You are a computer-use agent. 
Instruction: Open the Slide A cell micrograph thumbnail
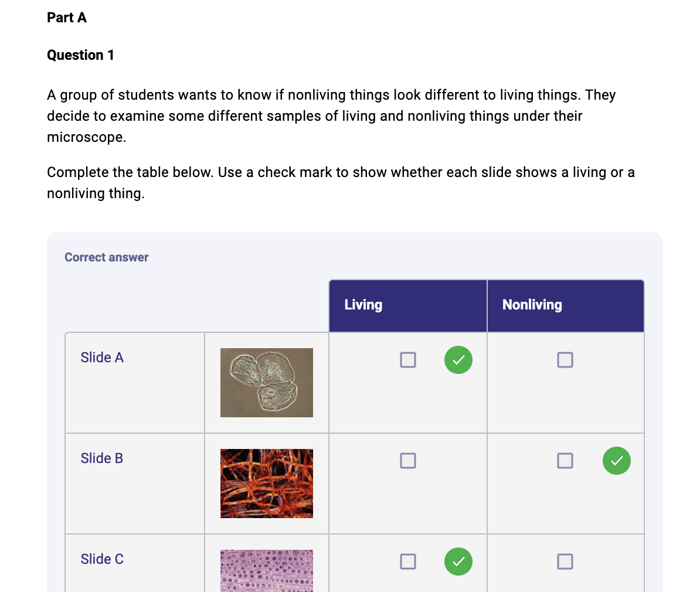tap(267, 383)
